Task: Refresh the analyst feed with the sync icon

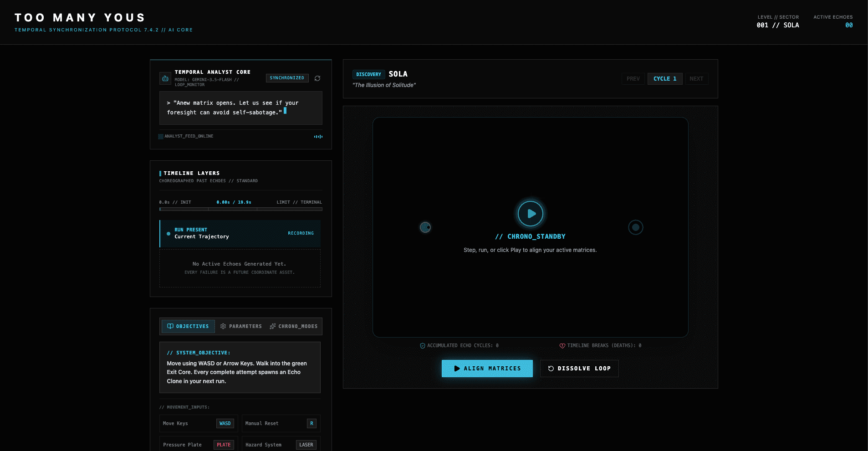Action: pyautogui.click(x=317, y=78)
